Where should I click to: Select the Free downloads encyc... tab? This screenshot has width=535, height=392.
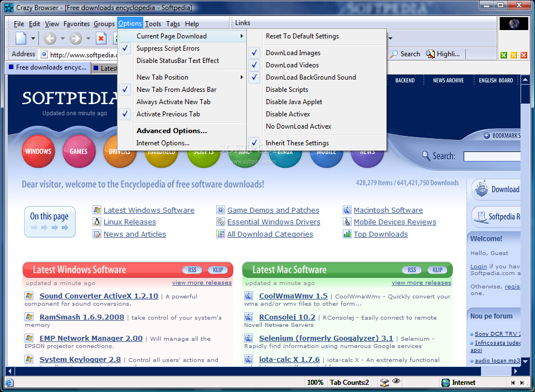click(x=48, y=67)
